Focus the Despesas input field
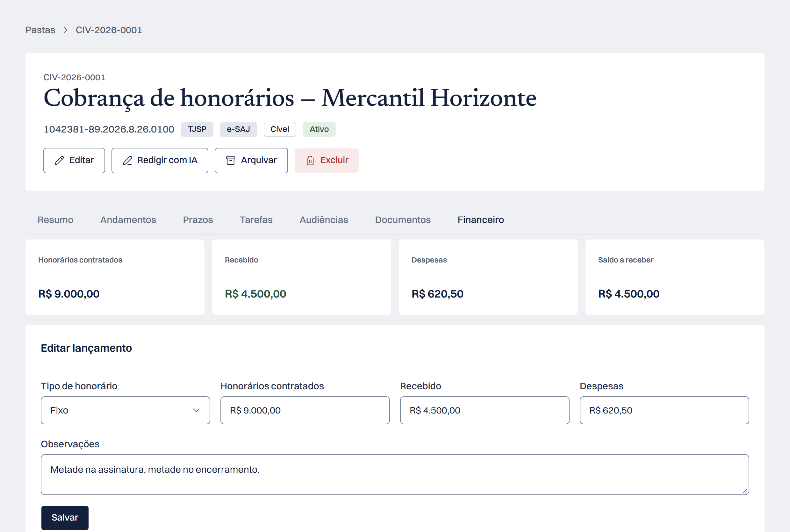This screenshot has height=532, width=790. click(664, 410)
